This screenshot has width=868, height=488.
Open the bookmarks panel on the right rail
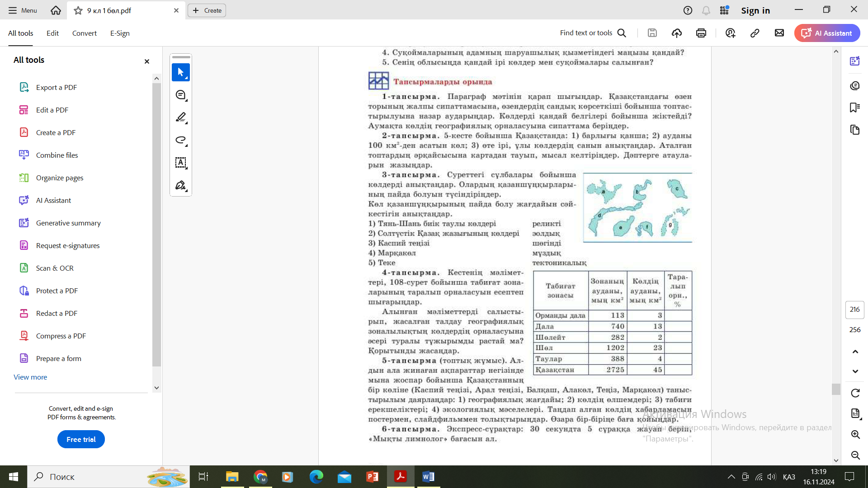854,108
